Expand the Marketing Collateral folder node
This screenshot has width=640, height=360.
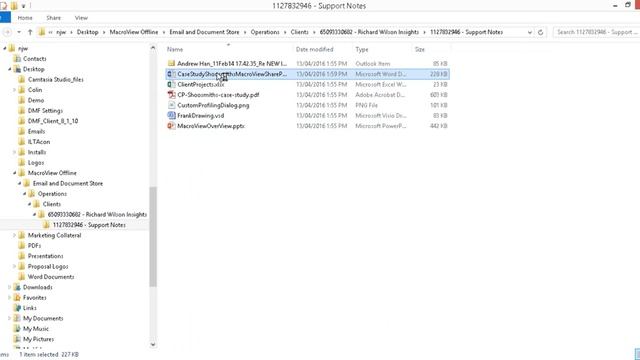[x=14, y=236]
